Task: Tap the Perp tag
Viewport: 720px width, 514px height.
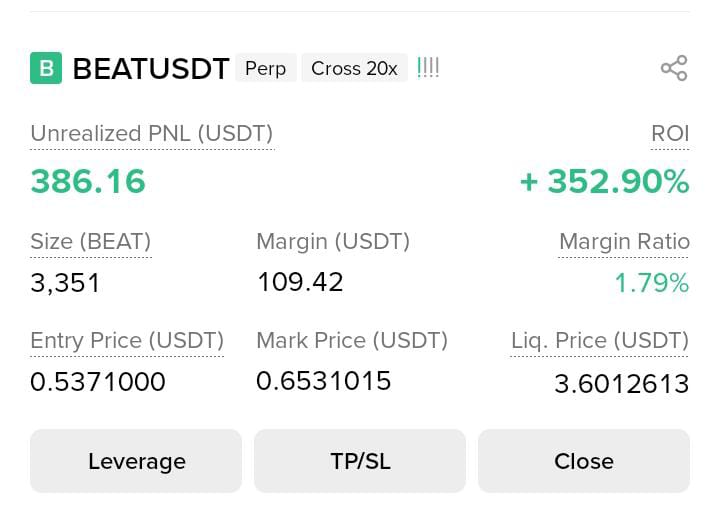Action: point(266,68)
